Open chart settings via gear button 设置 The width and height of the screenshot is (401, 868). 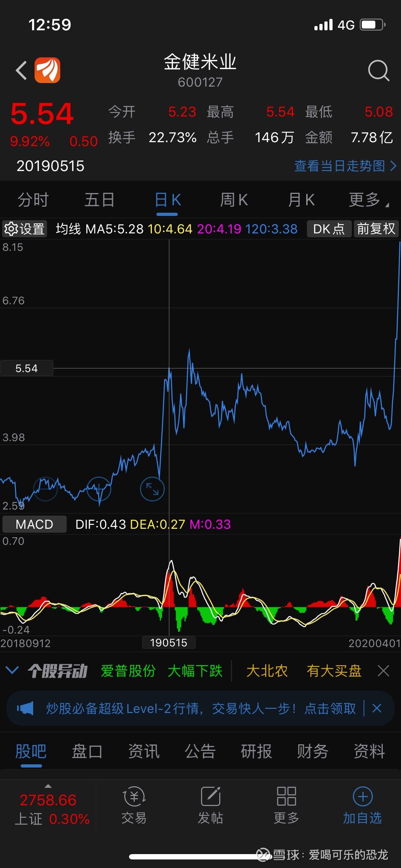click(x=25, y=229)
